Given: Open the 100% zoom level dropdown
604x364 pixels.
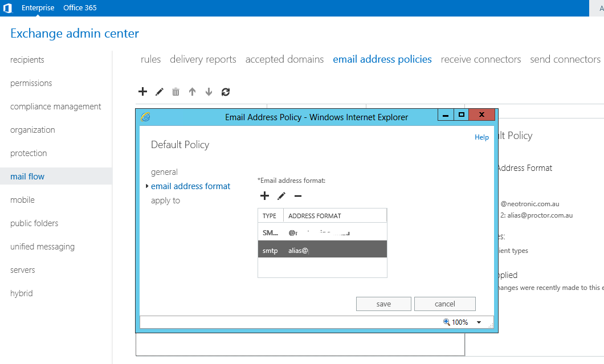Looking at the screenshot, I should 479,322.
